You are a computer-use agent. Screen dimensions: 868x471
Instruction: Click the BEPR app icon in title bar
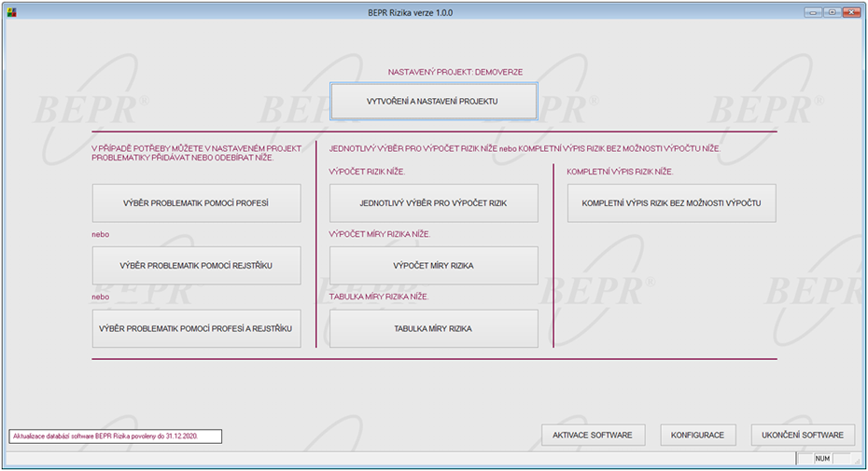[11, 12]
